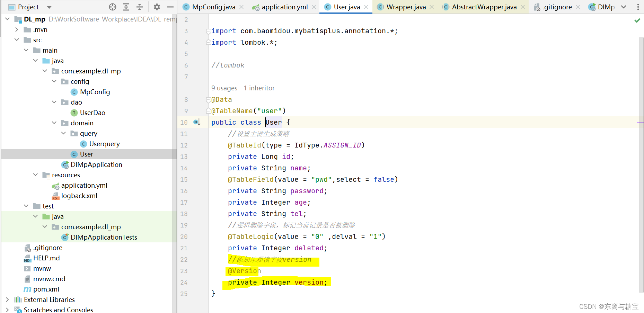Open the AbstractWrapper.java tab
The image size is (644, 313).
[x=484, y=7]
